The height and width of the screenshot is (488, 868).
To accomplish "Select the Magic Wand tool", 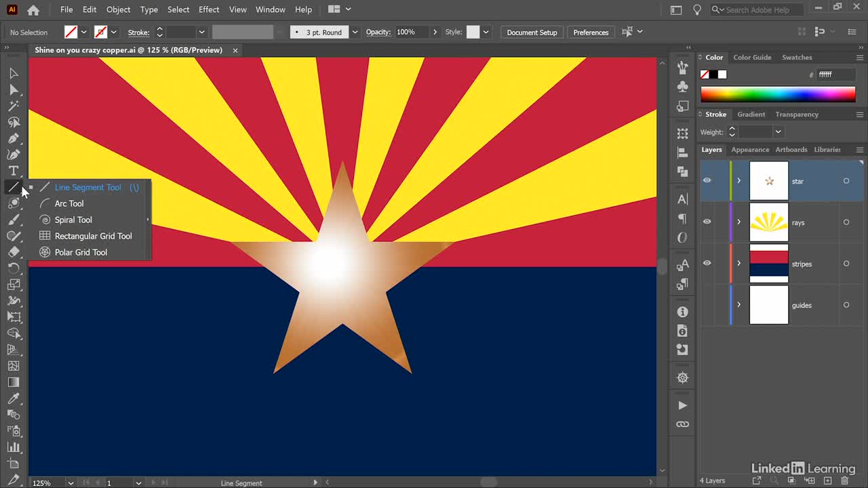I will coord(14,106).
